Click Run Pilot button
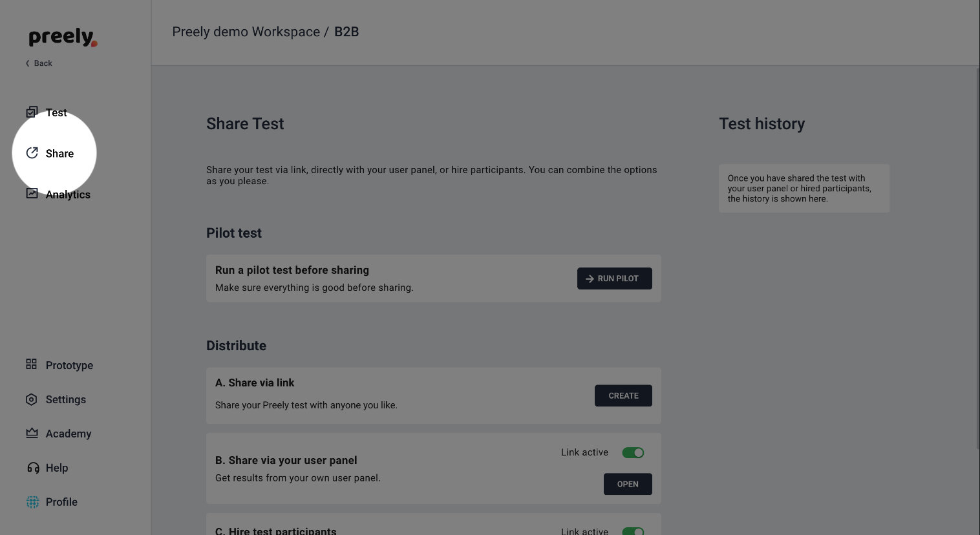980x535 pixels. [x=614, y=278]
